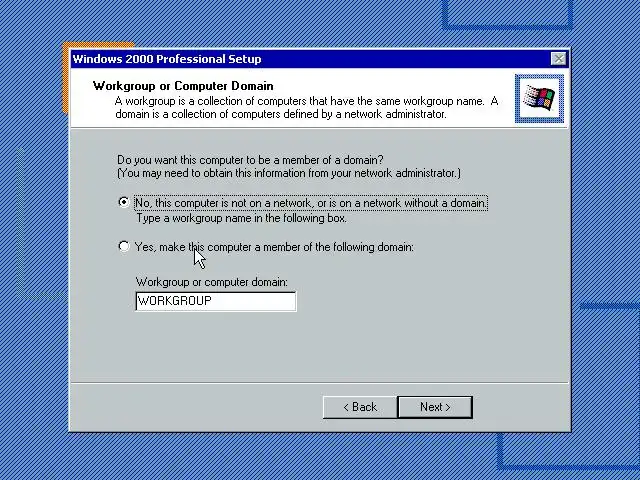The width and height of the screenshot is (640, 480).
Task: Click the "Workgroup or computer domain:" field label
Action: (211, 282)
